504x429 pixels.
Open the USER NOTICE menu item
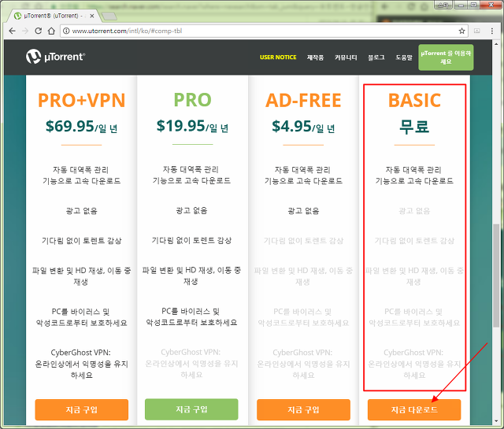coord(278,57)
